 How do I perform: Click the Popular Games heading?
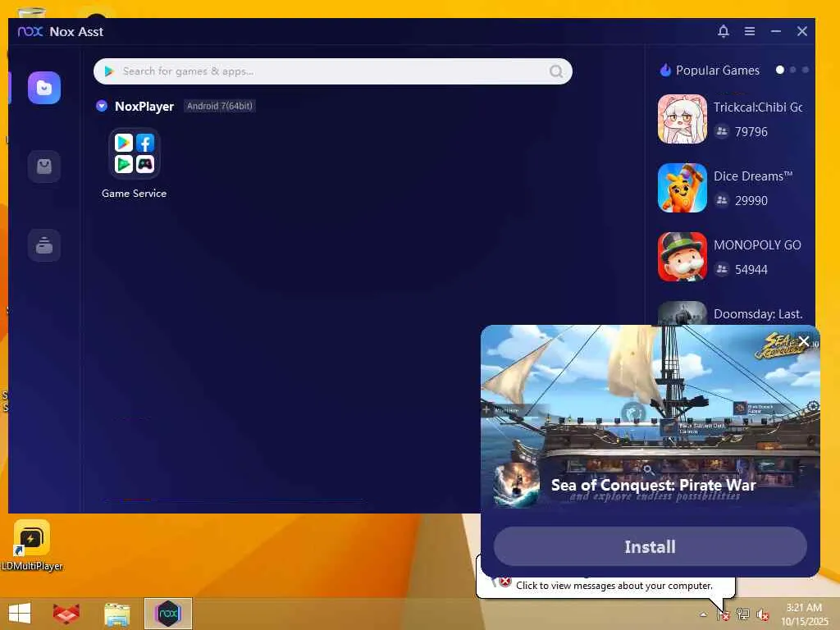717,71
